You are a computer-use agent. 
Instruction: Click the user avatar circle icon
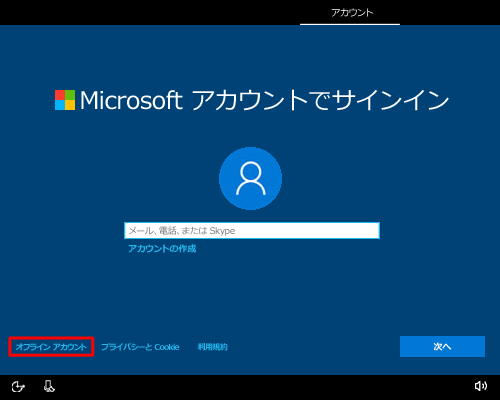pyautogui.click(x=250, y=179)
